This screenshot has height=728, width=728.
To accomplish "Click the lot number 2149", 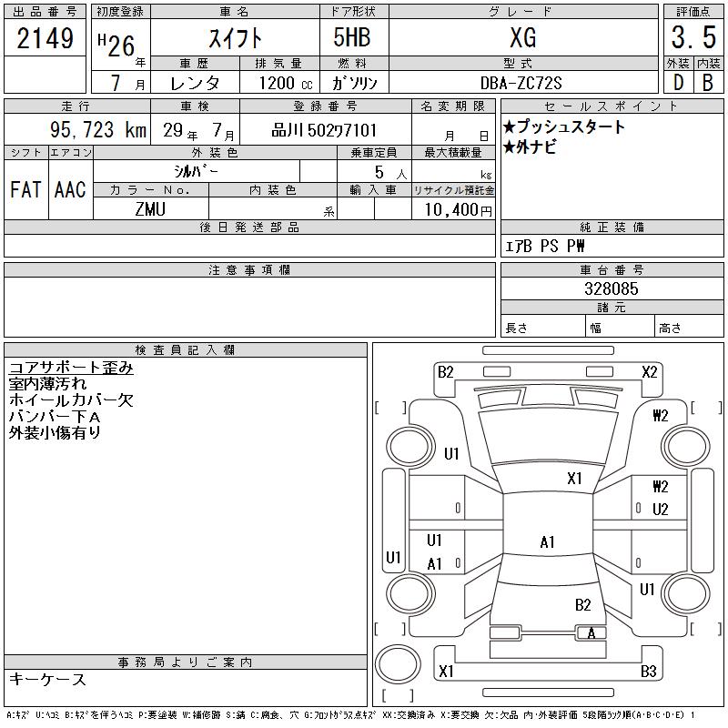I will (x=45, y=38).
